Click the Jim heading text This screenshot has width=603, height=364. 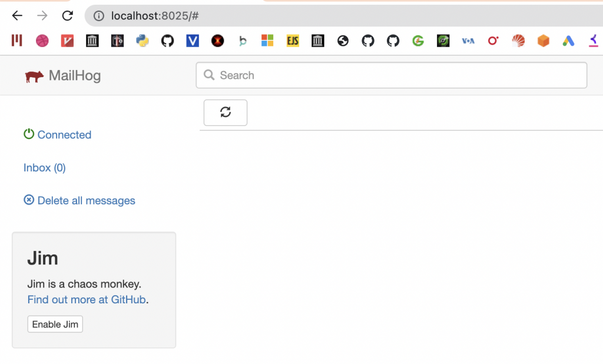[x=42, y=258]
